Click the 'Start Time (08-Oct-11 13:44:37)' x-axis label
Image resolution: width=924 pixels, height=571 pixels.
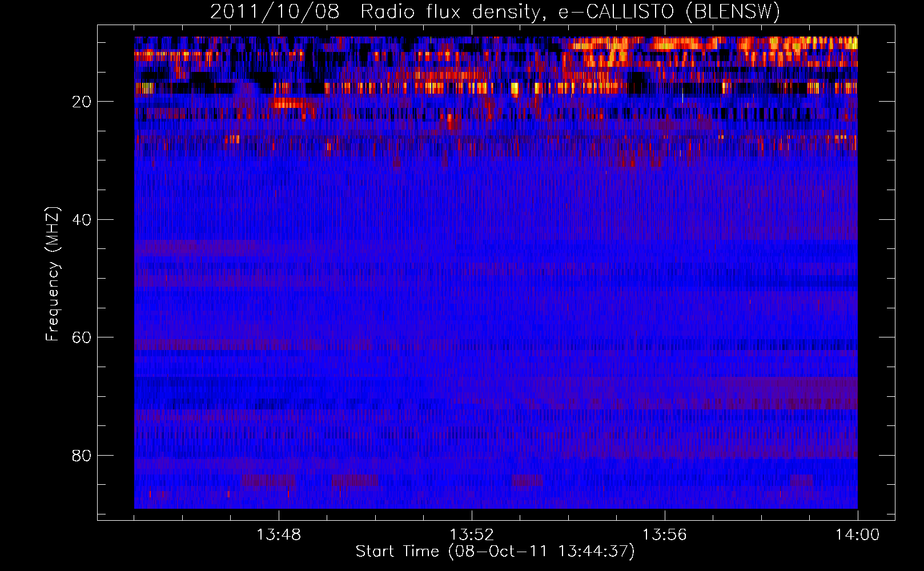click(495, 552)
